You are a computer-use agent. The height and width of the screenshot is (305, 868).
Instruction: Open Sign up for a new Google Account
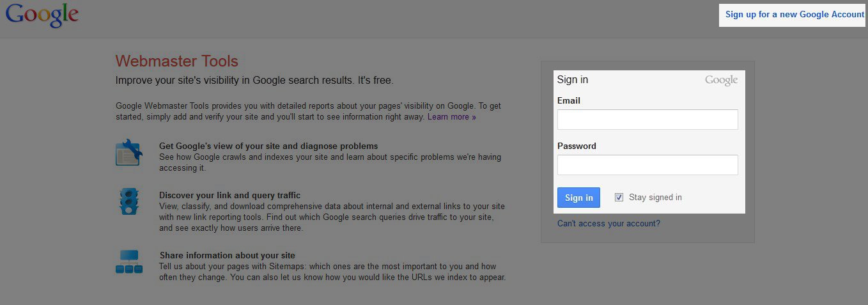coord(794,14)
